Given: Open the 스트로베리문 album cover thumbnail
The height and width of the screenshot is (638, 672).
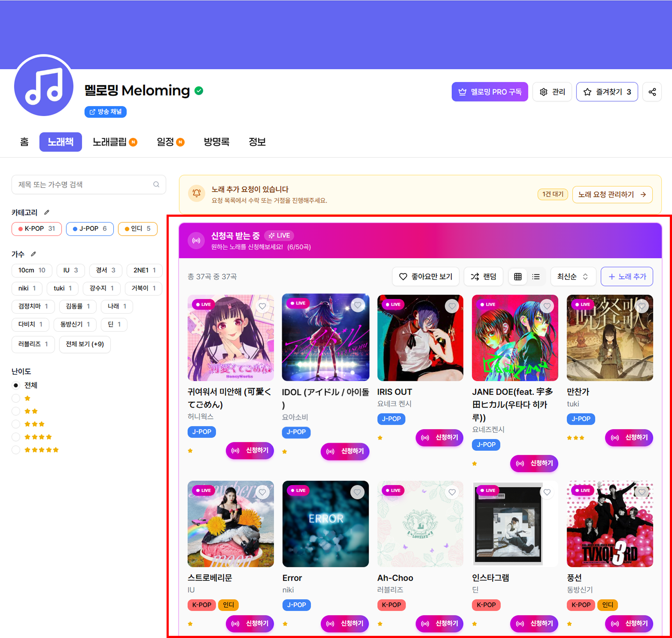Looking at the screenshot, I should coord(231,524).
